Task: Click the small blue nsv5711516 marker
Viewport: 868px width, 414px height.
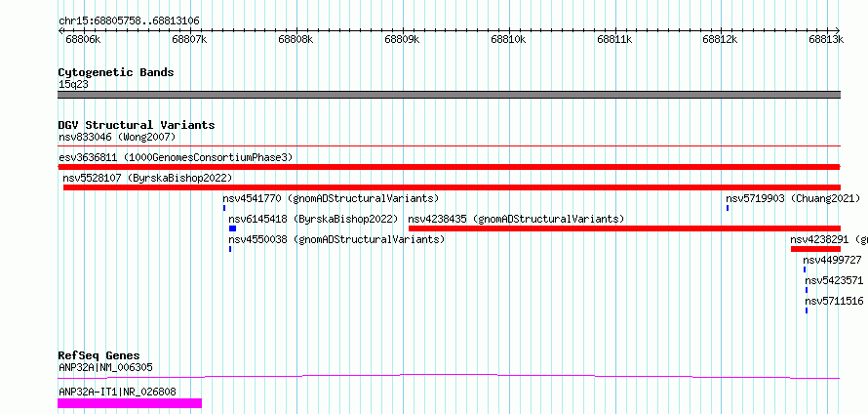Action: (x=807, y=310)
